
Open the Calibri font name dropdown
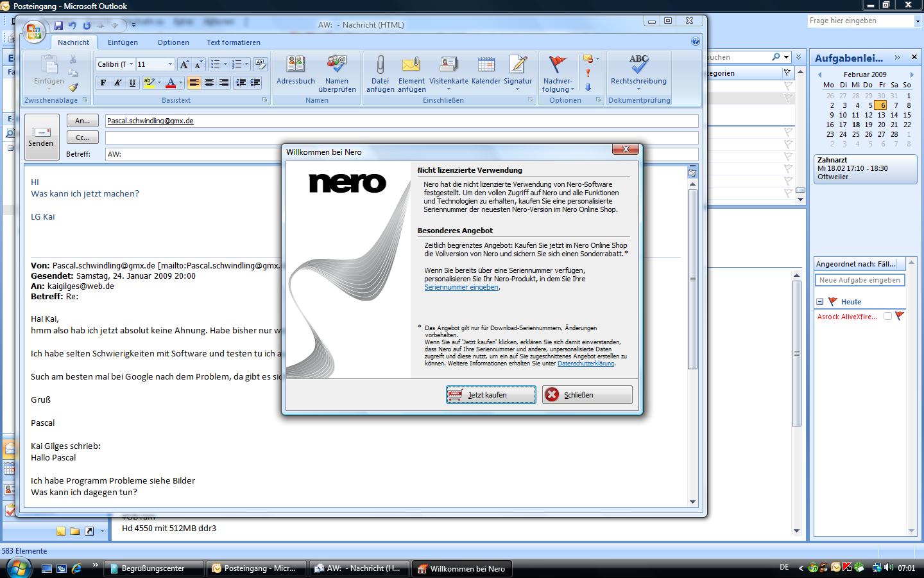131,64
